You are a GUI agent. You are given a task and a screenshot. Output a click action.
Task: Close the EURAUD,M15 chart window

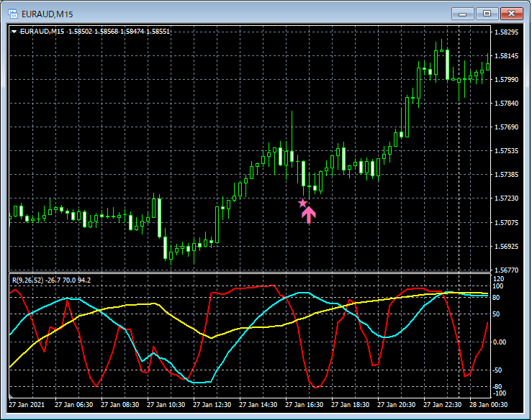coord(511,14)
